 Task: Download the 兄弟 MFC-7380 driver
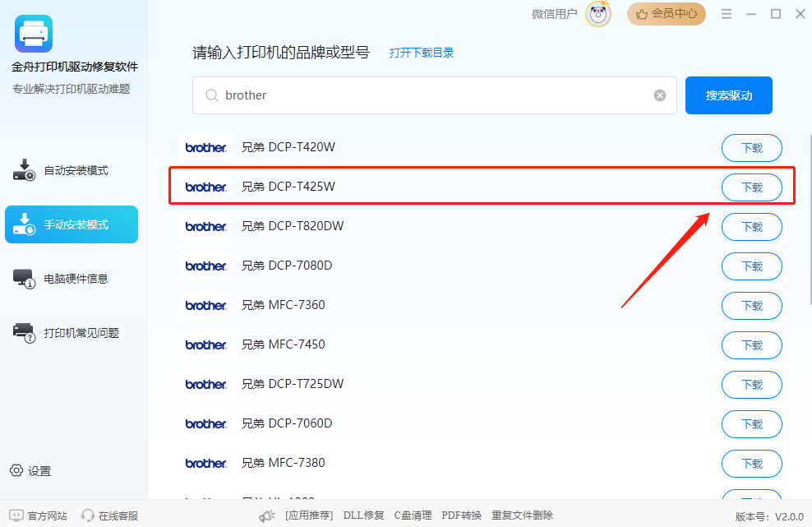click(751, 463)
